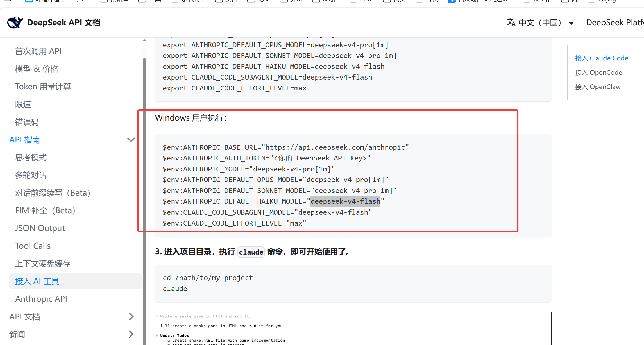The image size is (644, 345).
Task: Select JSON Output in the sidebar
Action: pyautogui.click(x=40, y=228)
